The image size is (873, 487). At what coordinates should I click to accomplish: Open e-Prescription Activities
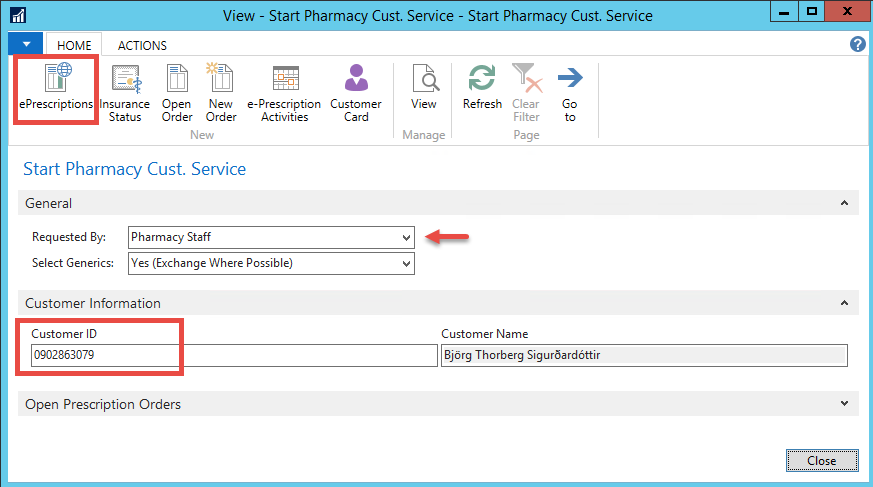285,94
